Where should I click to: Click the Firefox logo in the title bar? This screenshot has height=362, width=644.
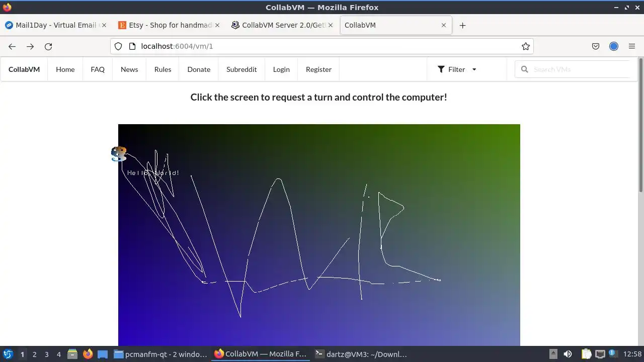7,7
